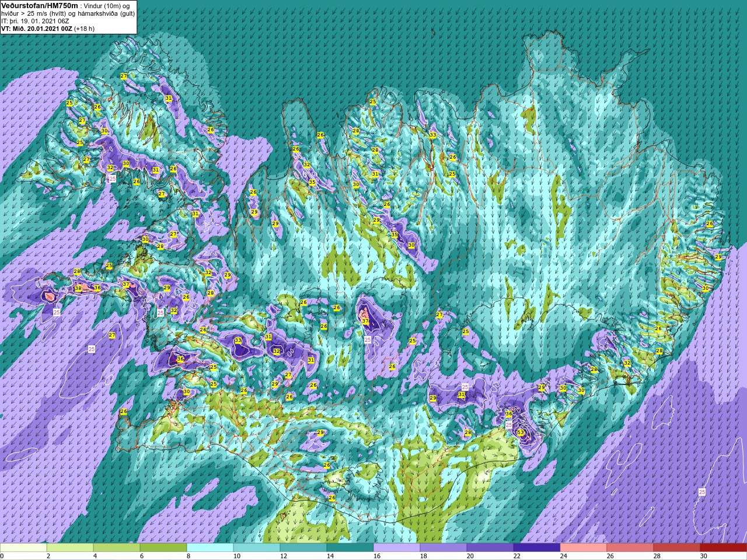The image size is (747, 560).
Task: Click the Veðurstofan/HM750m title text
Action: click(40, 5)
